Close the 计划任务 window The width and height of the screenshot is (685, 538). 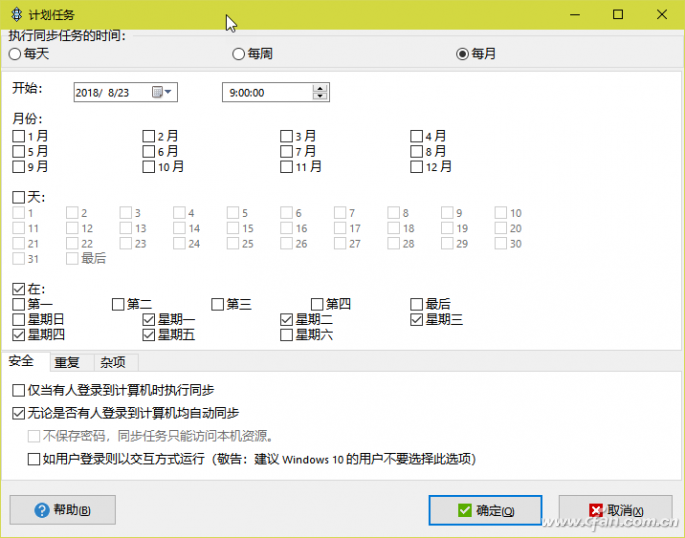point(661,14)
